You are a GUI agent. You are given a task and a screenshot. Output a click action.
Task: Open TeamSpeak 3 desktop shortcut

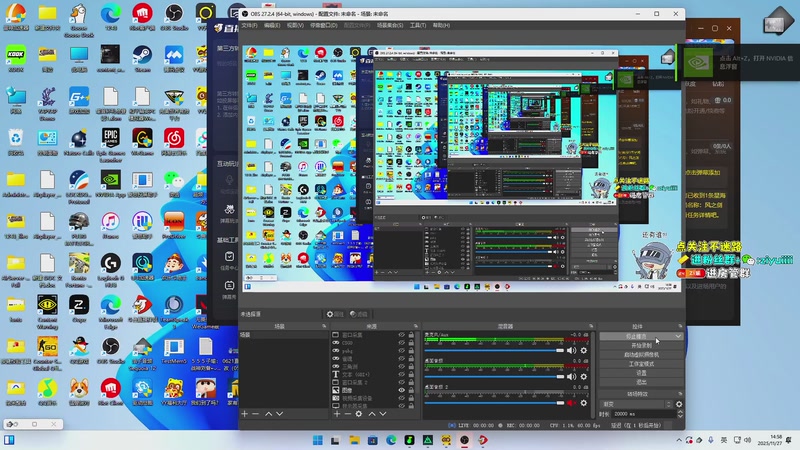[x=174, y=309]
